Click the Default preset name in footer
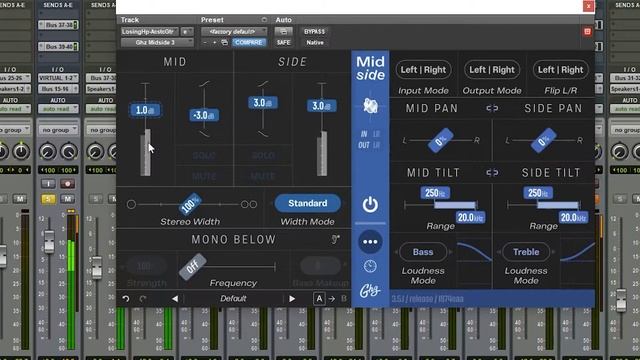Viewport: 640px width, 360px height. 233,299
